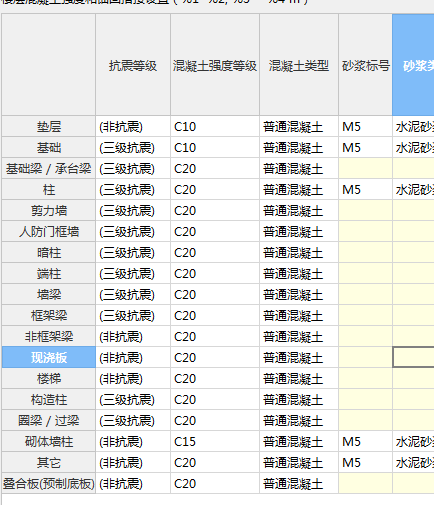The height and width of the screenshot is (505, 434).
Task: Click the 基础梁 / 承台梁 row header
Action: click(x=49, y=168)
